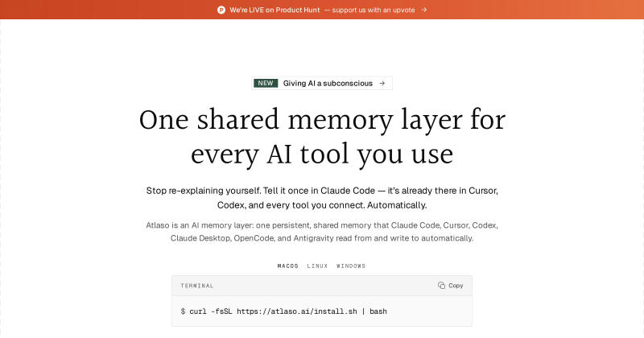The width and height of the screenshot is (644, 338).
Task: Click the arrow icon in the Product Hunt banner
Action: tap(424, 10)
